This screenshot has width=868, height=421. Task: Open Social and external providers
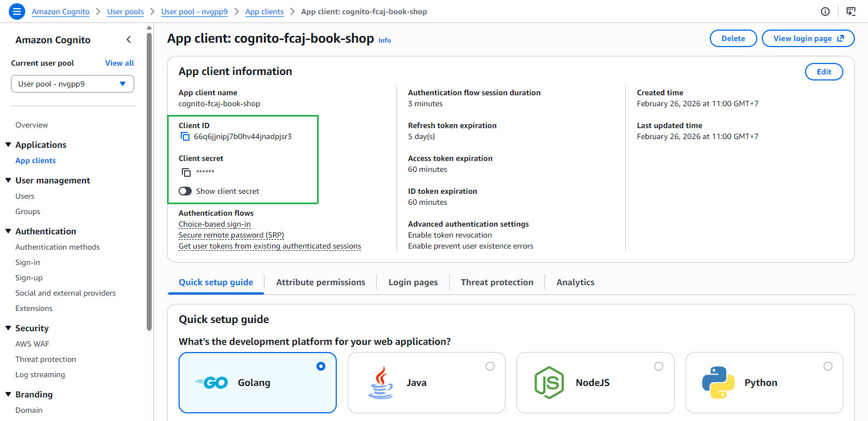coord(66,293)
